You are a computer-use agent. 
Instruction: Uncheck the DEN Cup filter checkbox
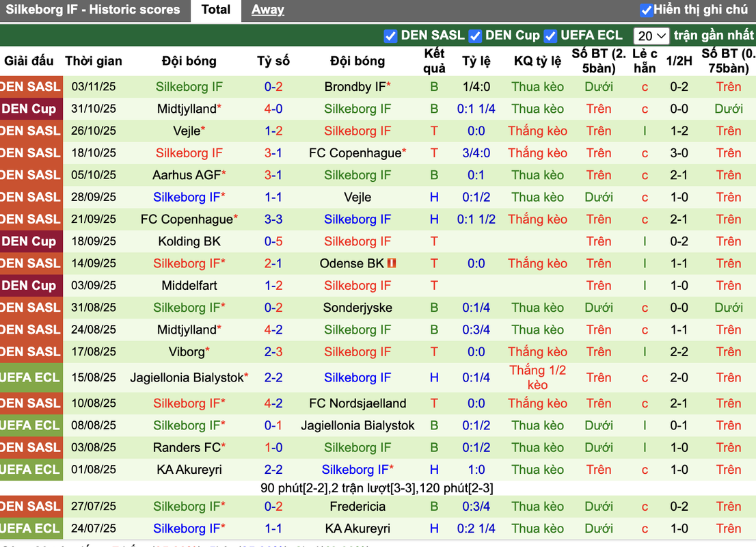(x=475, y=36)
